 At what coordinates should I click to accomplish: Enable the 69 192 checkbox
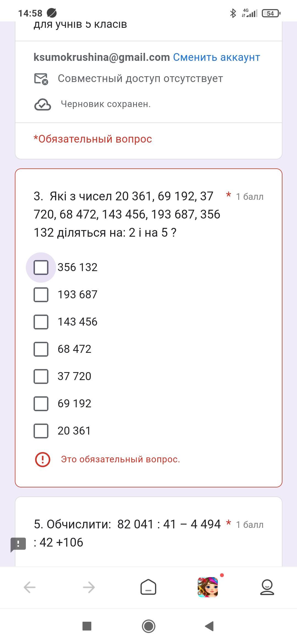tap(41, 404)
